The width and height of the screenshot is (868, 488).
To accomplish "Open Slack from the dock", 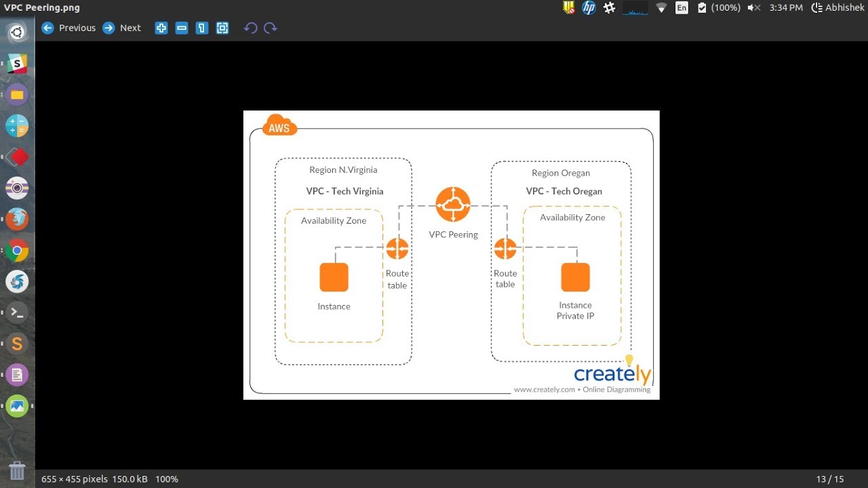I will [17, 64].
